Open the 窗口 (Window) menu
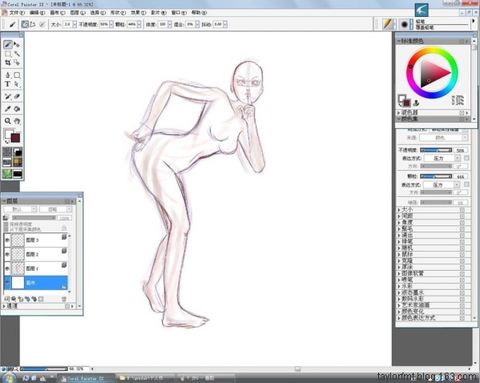 tap(179, 13)
